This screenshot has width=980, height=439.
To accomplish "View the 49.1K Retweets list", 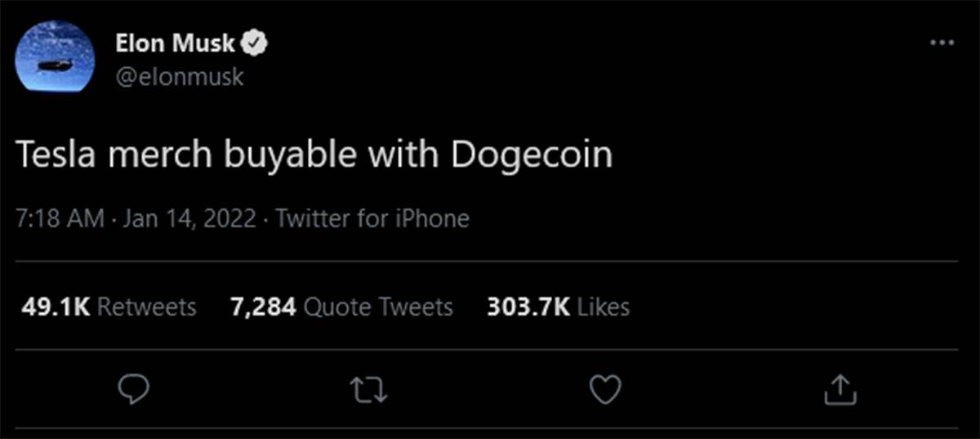I will click(x=106, y=307).
